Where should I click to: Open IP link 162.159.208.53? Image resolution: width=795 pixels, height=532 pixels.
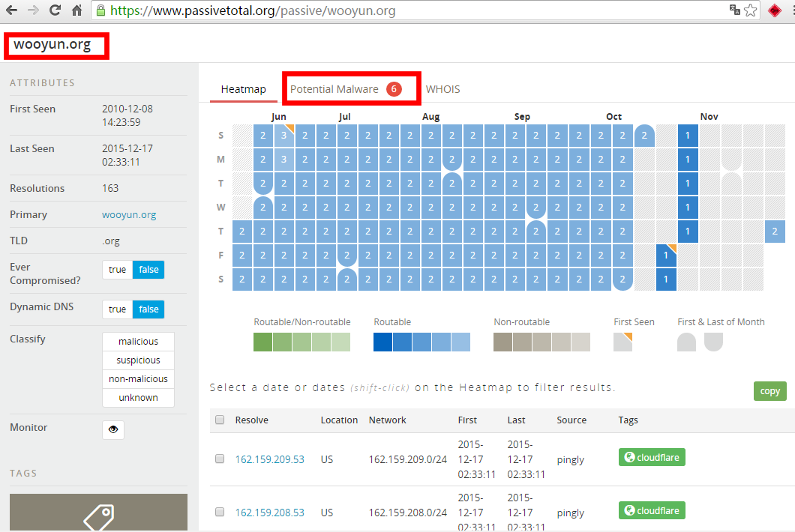click(270, 513)
